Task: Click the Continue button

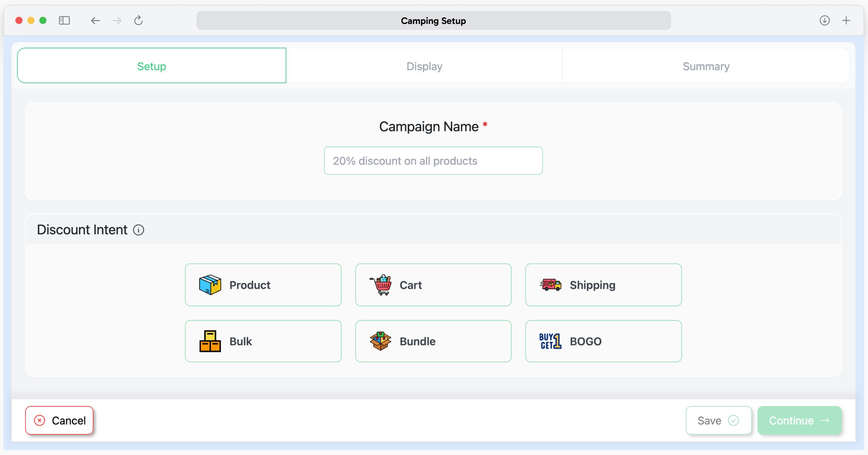Action: pyautogui.click(x=799, y=420)
